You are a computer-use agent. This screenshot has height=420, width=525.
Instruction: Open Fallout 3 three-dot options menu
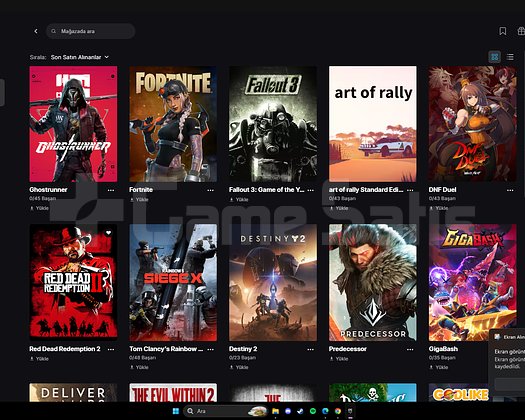pos(310,190)
